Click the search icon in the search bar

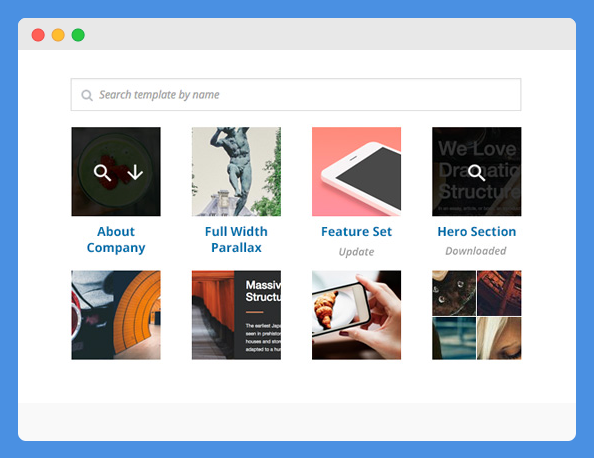(x=87, y=95)
